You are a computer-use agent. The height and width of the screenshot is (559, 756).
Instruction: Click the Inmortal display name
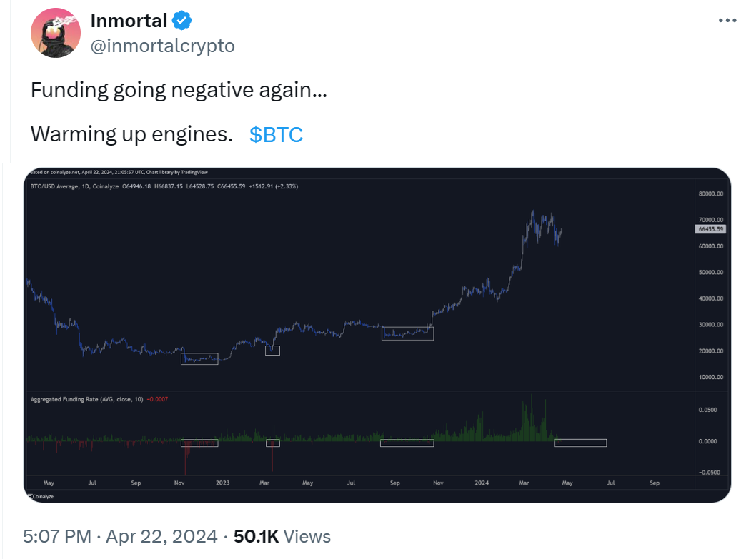[x=129, y=21]
